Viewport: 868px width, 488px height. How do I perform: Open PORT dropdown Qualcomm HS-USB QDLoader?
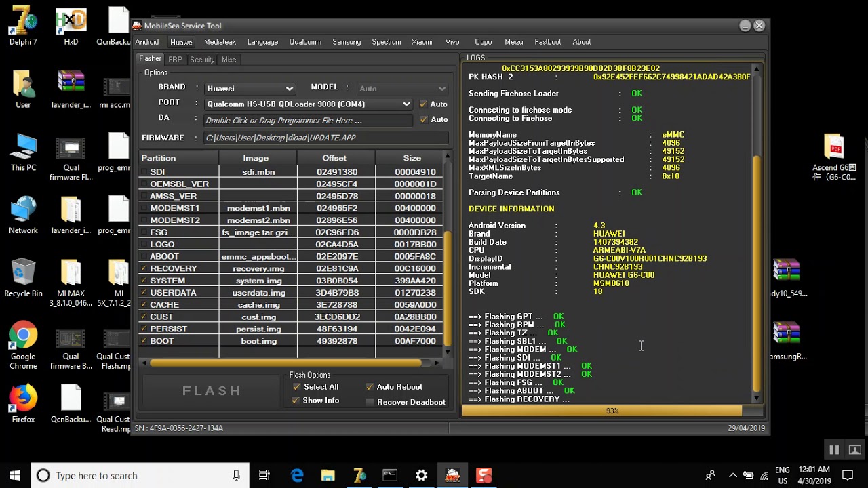click(308, 104)
